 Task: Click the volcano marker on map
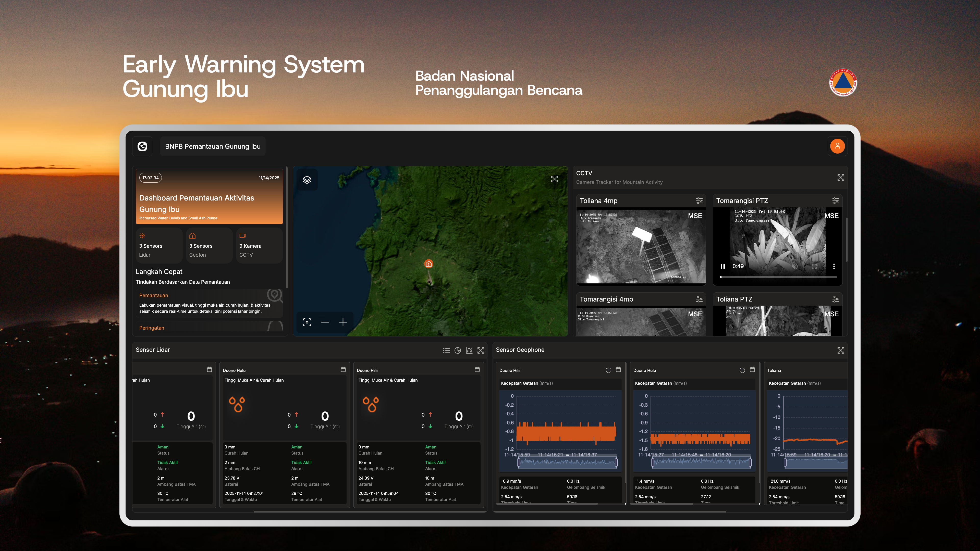pyautogui.click(x=428, y=264)
